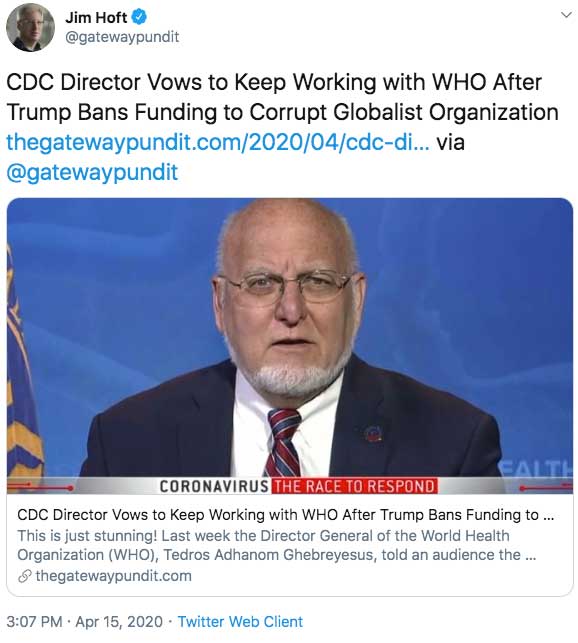The width and height of the screenshot is (578, 643).
Task: Click the Coronavirus Race to Respond banner
Action: [x=298, y=486]
